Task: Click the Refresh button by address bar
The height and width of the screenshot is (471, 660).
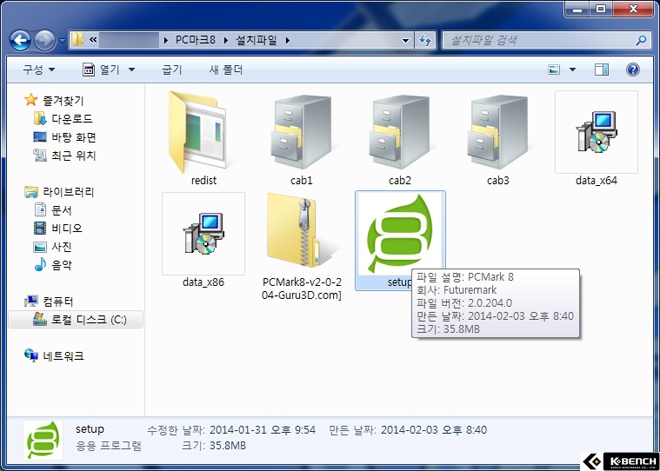Action: tap(425, 40)
